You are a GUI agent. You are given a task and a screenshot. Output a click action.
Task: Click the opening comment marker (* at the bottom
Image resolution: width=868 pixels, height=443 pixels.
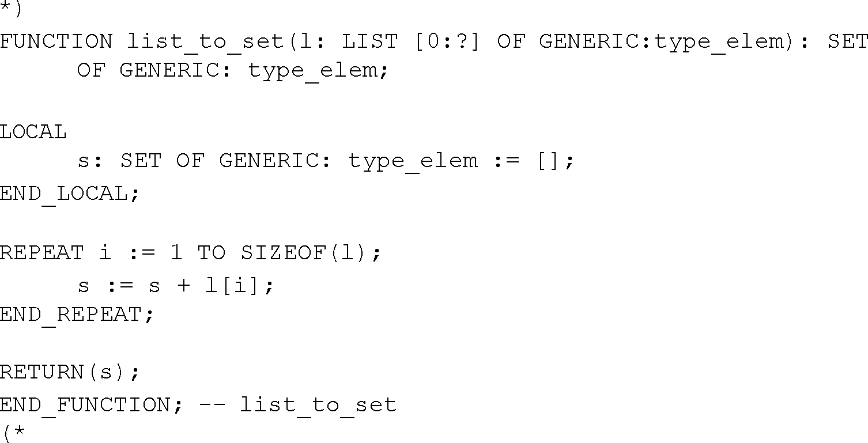click(13, 432)
